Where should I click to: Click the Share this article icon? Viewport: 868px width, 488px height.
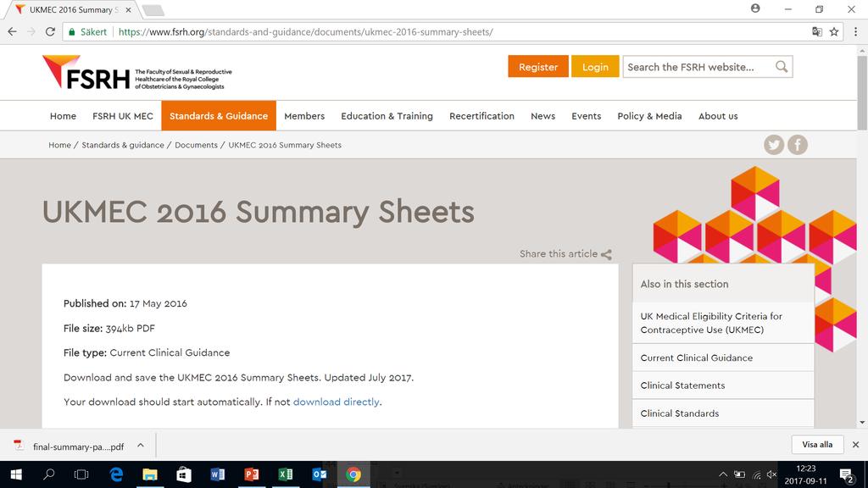pyautogui.click(x=607, y=254)
